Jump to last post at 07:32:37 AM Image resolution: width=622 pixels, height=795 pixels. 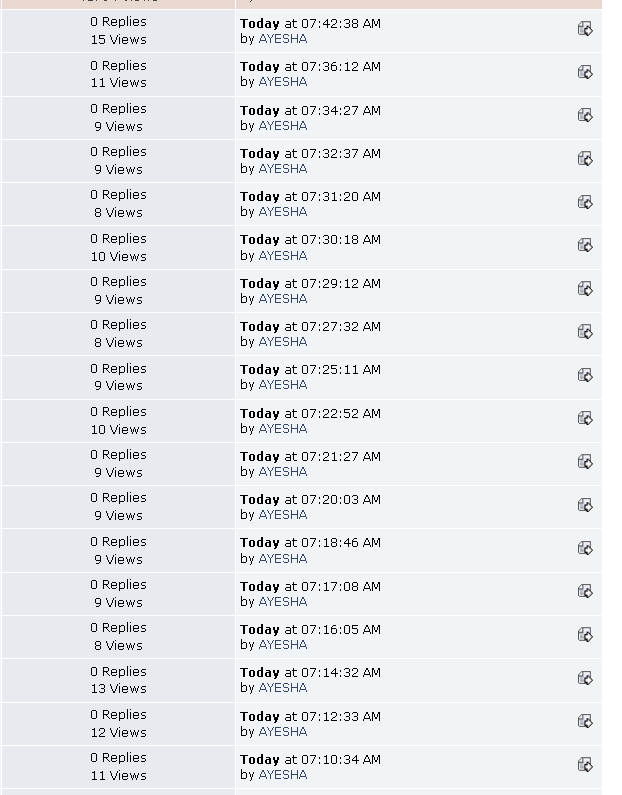(x=585, y=159)
